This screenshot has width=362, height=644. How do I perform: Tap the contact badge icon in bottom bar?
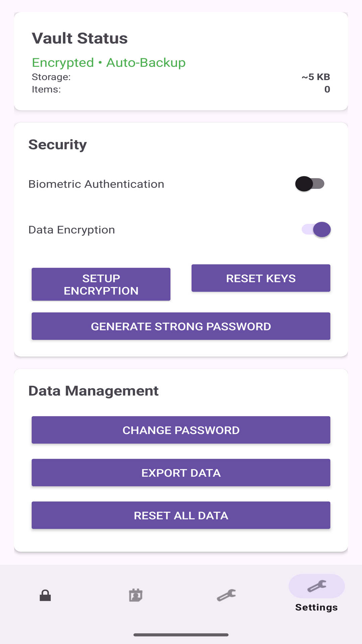pos(136,595)
